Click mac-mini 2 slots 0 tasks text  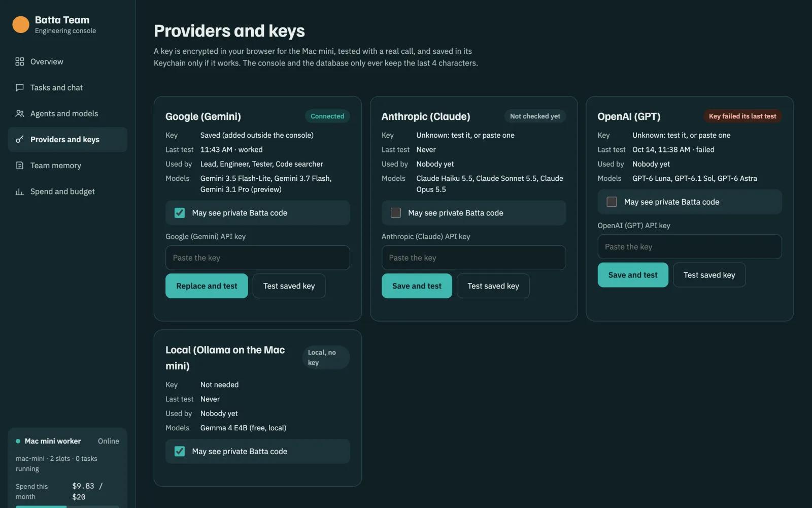tap(56, 463)
